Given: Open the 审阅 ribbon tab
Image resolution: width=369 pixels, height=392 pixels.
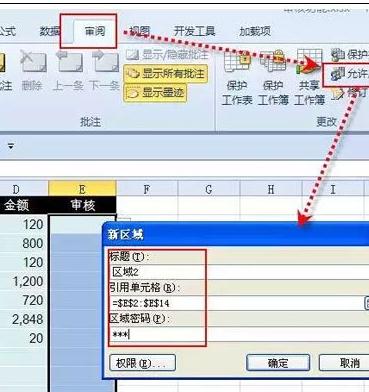Looking at the screenshot, I should tap(94, 32).
